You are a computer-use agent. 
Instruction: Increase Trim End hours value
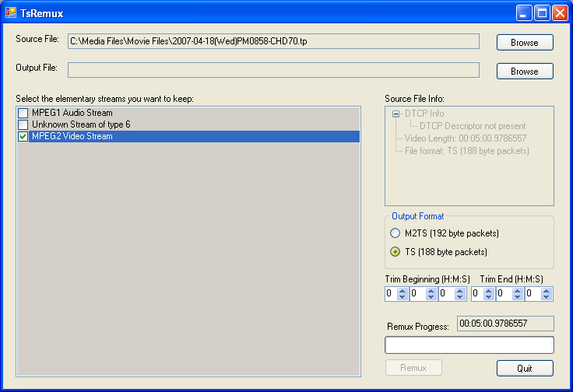coord(488,291)
